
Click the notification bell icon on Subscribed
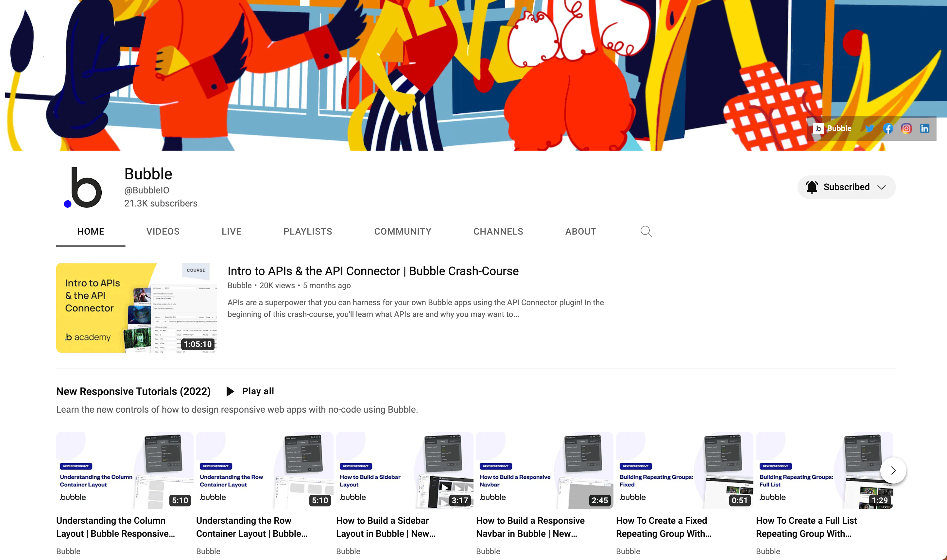coord(812,187)
